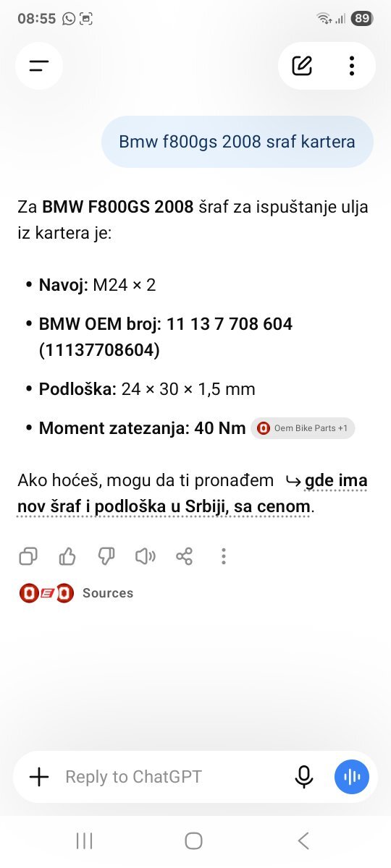Open the sidebar hamburger menu
Image resolution: width=391 pixels, height=868 pixels.
pos(38,66)
